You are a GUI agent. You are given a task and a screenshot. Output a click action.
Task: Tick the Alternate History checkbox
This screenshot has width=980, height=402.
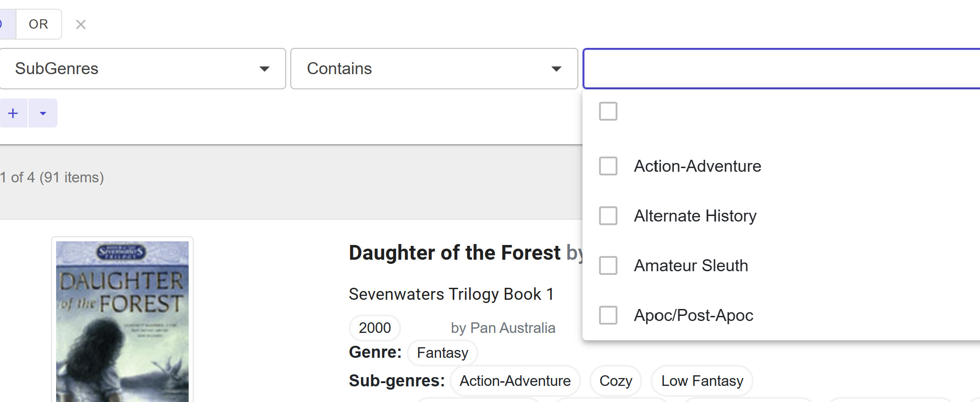[608, 216]
